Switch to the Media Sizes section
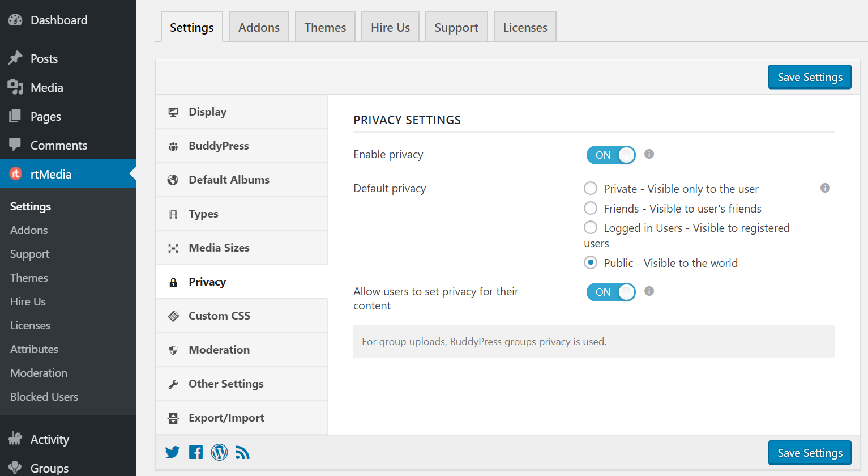Screen dimensions: 868x476 pos(219,248)
